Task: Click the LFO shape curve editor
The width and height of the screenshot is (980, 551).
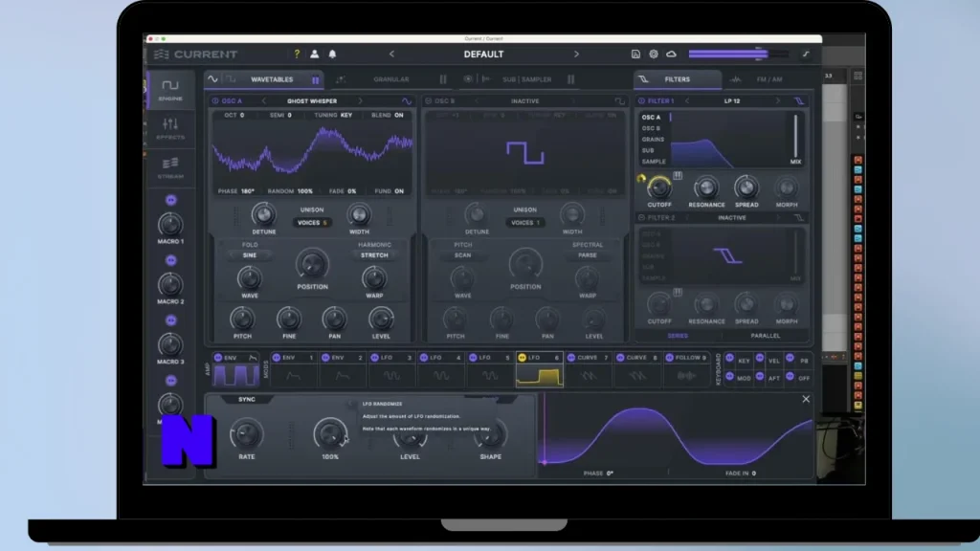Action: click(x=677, y=435)
